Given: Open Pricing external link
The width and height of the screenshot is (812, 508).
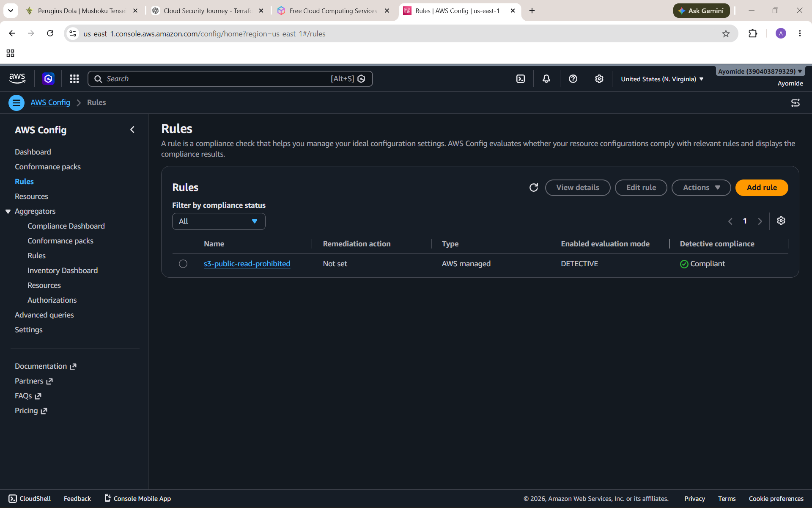Looking at the screenshot, I should pos(31,411).
